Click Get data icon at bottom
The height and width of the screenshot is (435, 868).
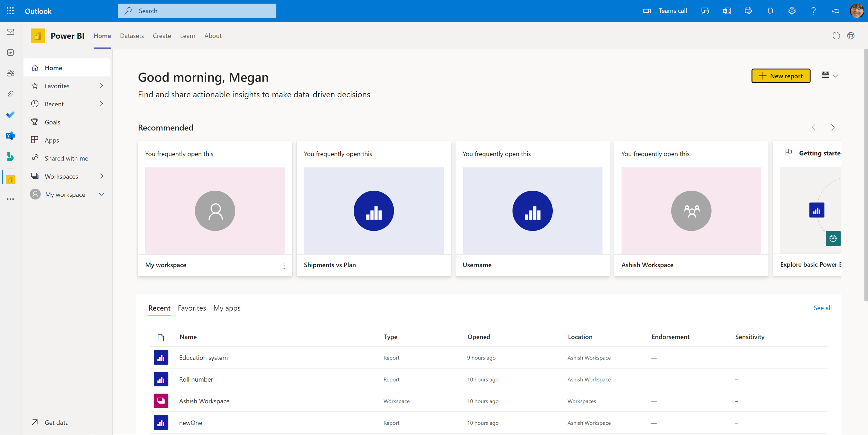pyautogui.click(x=35, y=423)
